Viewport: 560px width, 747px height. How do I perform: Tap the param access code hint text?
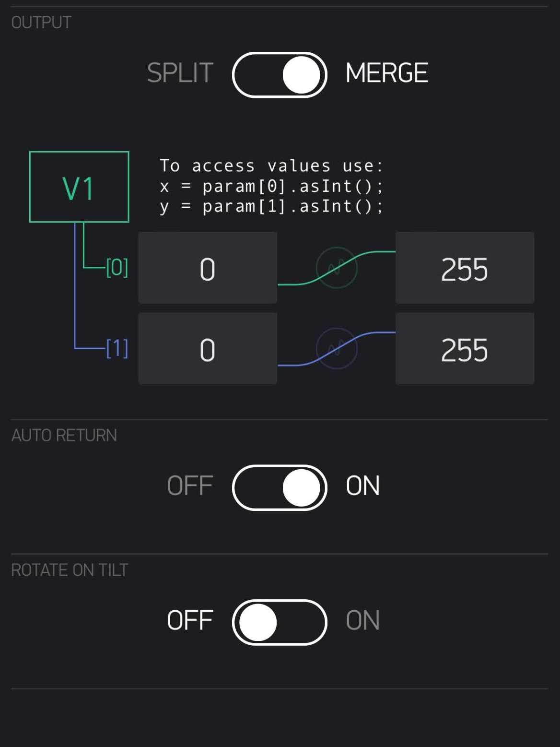[271, 186]
